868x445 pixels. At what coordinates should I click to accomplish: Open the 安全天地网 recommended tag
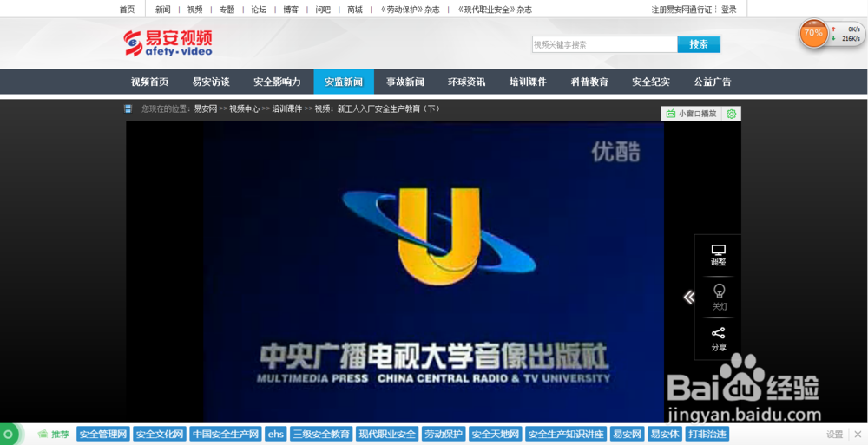495,434
